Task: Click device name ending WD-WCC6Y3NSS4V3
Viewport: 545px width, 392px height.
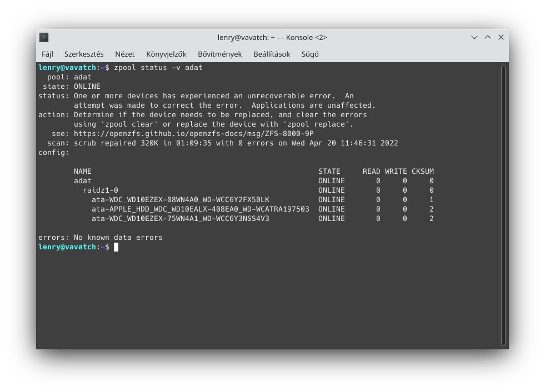Action: [x=181, y=219]
